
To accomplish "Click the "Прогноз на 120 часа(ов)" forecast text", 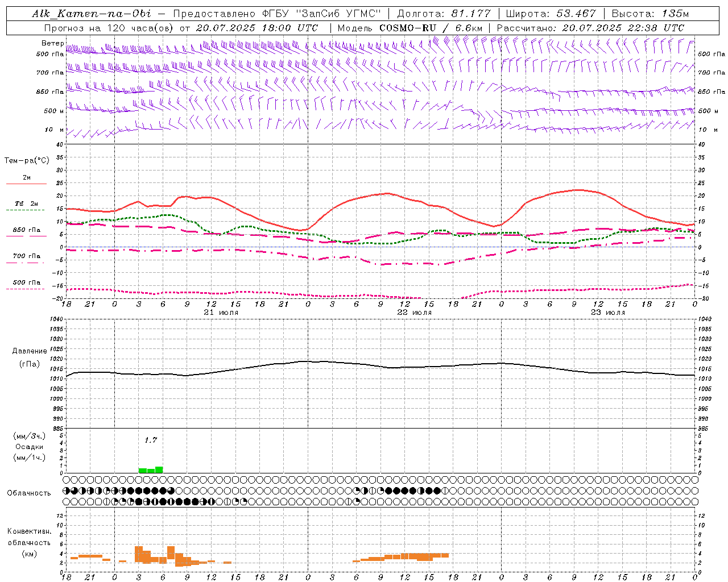I will [x=110, y=28].
